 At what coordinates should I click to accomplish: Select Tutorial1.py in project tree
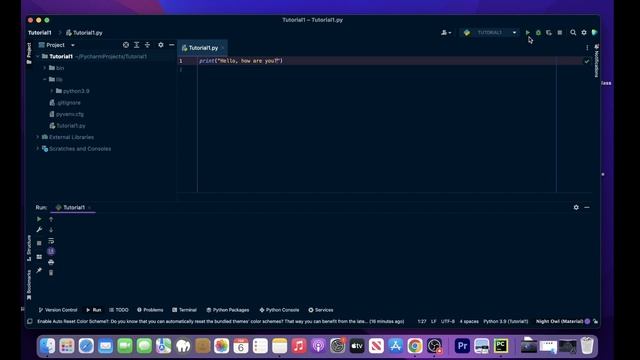point(67,126)
